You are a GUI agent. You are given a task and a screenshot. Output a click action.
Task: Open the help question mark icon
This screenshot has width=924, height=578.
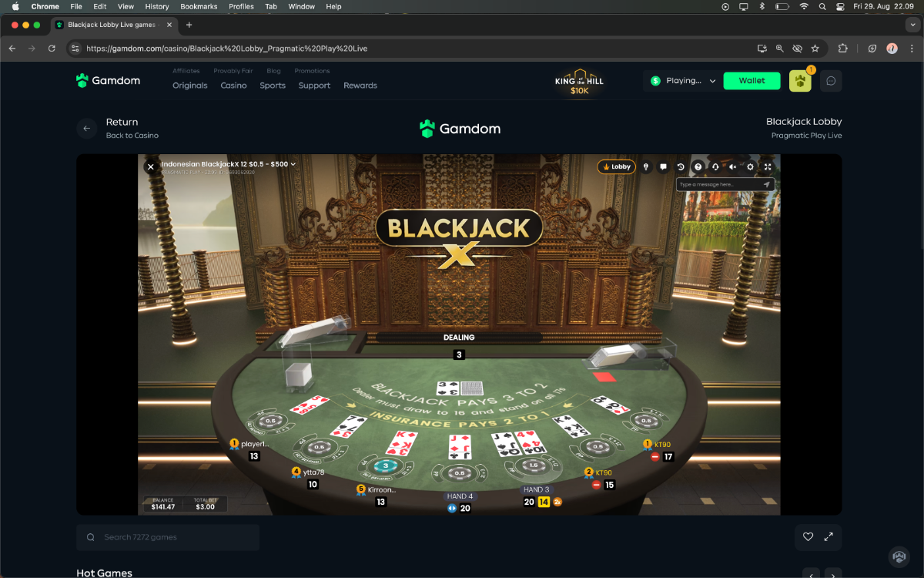[x=698, y=166]
